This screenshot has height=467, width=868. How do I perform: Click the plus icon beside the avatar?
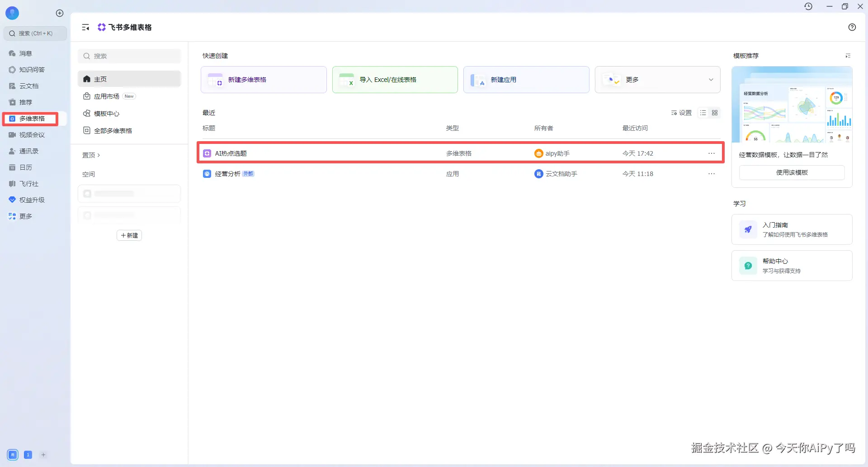60,13
